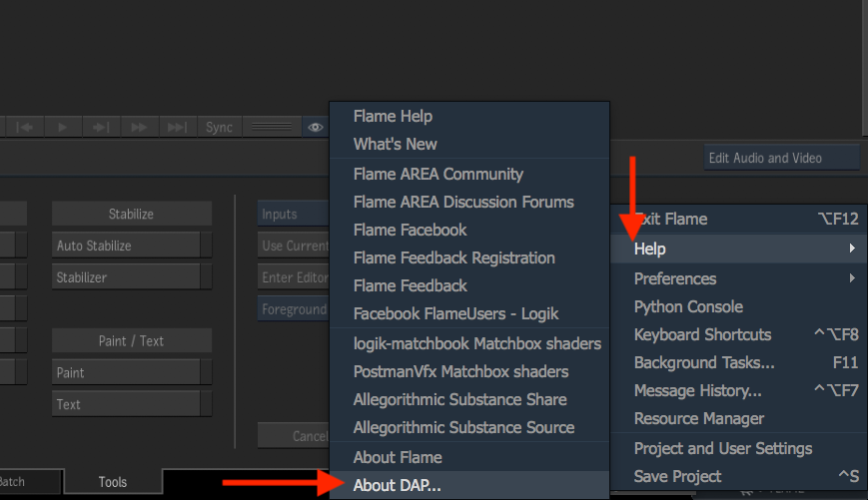Image resolution: width=868 pixels, height=500 pixels.
Task: Toggle the Sync button
Action: (219, 127)
